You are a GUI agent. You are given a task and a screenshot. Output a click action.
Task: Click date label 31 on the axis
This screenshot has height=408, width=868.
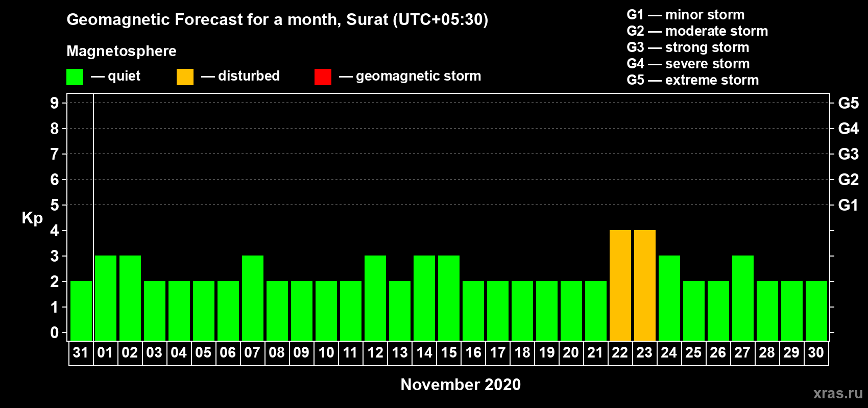[81, 352]
